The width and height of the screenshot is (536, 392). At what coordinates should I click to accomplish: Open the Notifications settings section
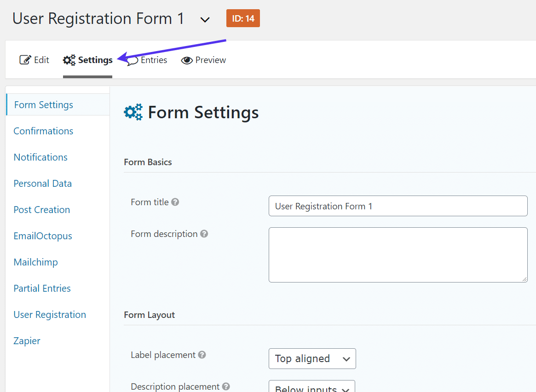pos(40,157)
